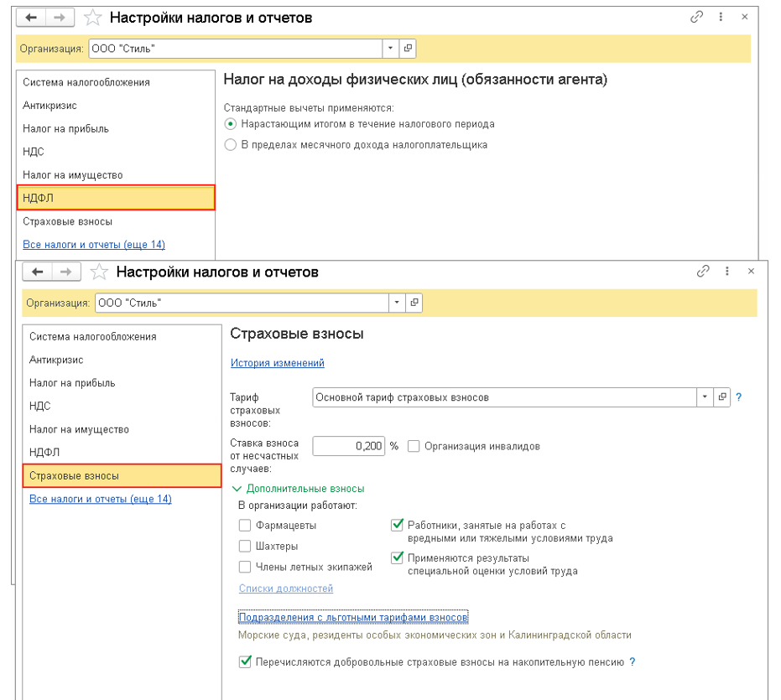Collapse the Дополнительные взносы section

pyautogui.click(x=237, y=489)
